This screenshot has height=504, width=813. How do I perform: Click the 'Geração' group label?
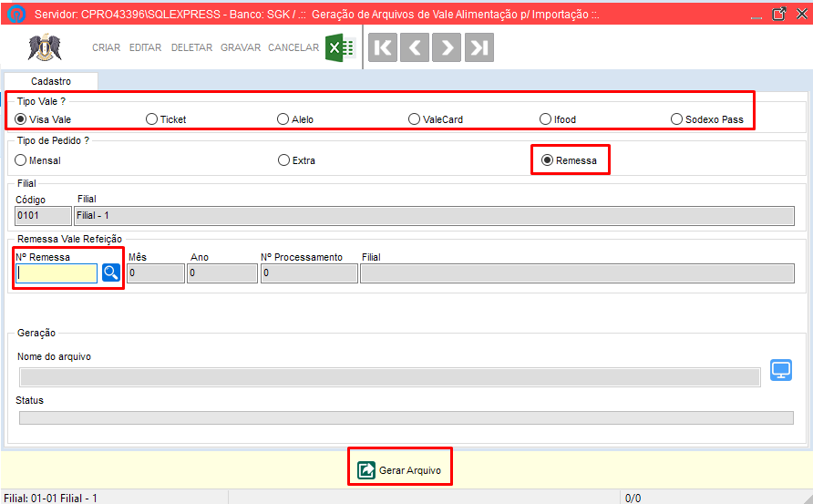[36, 333]
